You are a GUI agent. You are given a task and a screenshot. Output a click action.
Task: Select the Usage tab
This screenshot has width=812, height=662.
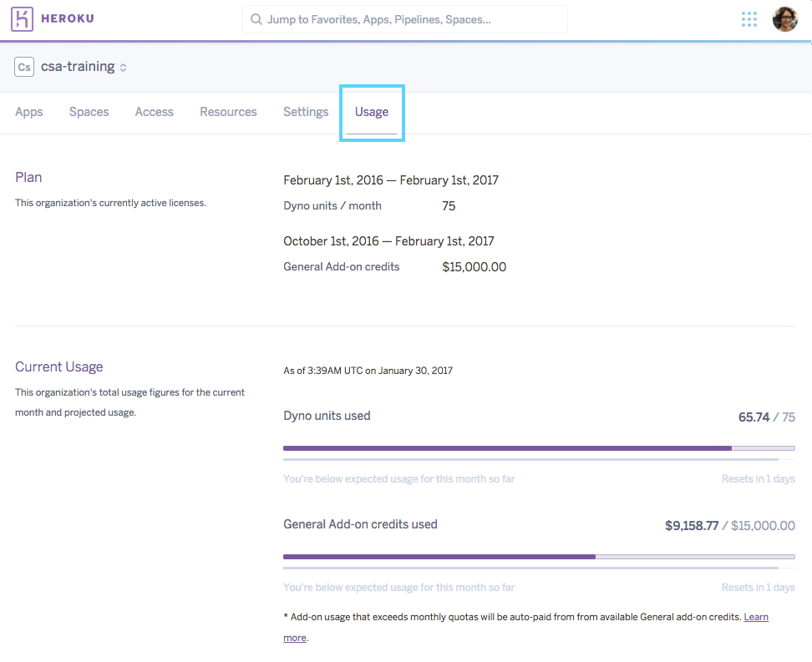[372, 112]
